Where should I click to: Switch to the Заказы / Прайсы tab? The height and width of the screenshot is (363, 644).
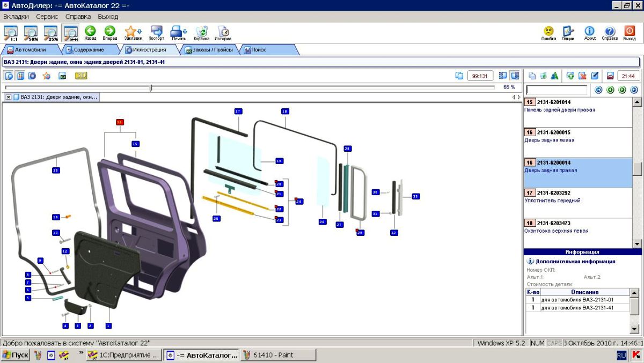(209, 50)
